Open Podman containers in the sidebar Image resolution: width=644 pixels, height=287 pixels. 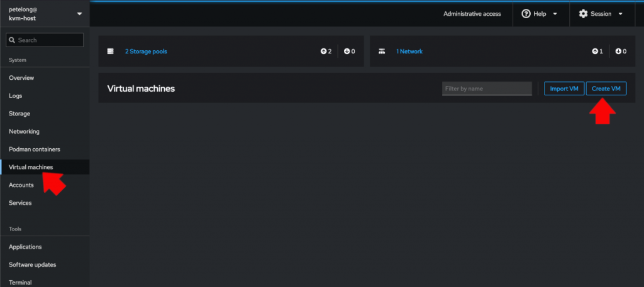tap(35, 149)
